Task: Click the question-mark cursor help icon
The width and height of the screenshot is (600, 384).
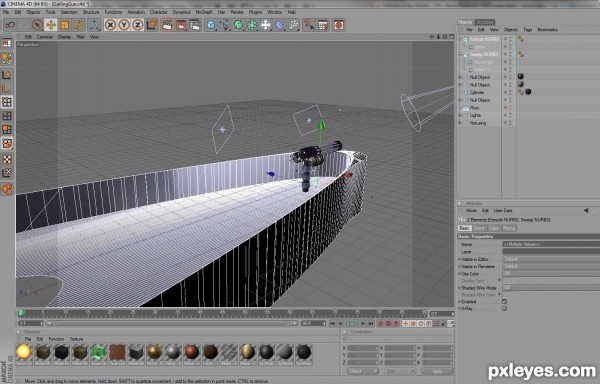Action: (309, 25)
